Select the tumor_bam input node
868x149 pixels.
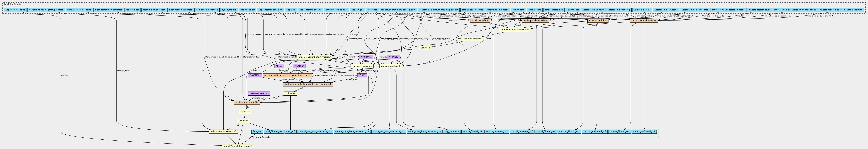click(x=518, y=10)
